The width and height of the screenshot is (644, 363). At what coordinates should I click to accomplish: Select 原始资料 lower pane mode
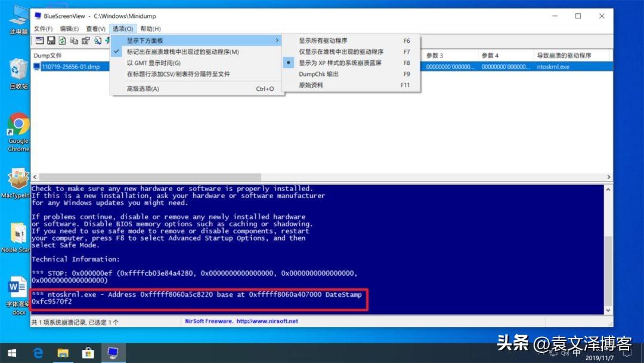pyautogui.click(x=352, y=85)
